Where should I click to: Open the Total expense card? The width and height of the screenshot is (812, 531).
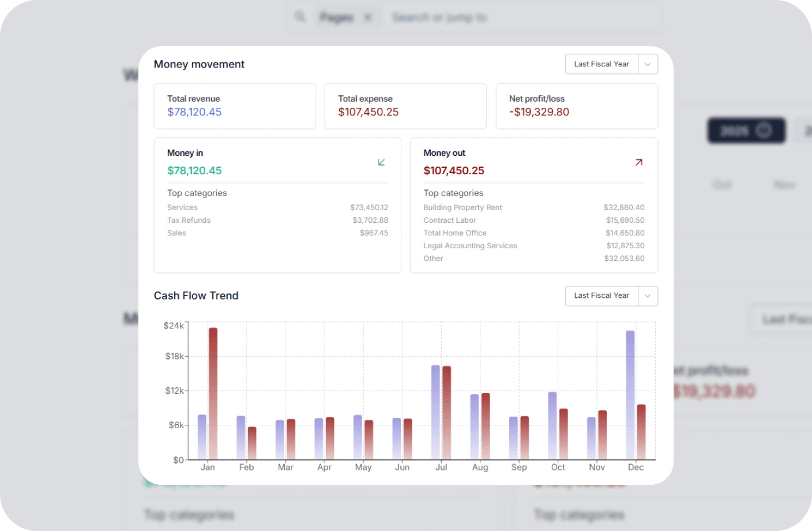click(x=405, y=106)
